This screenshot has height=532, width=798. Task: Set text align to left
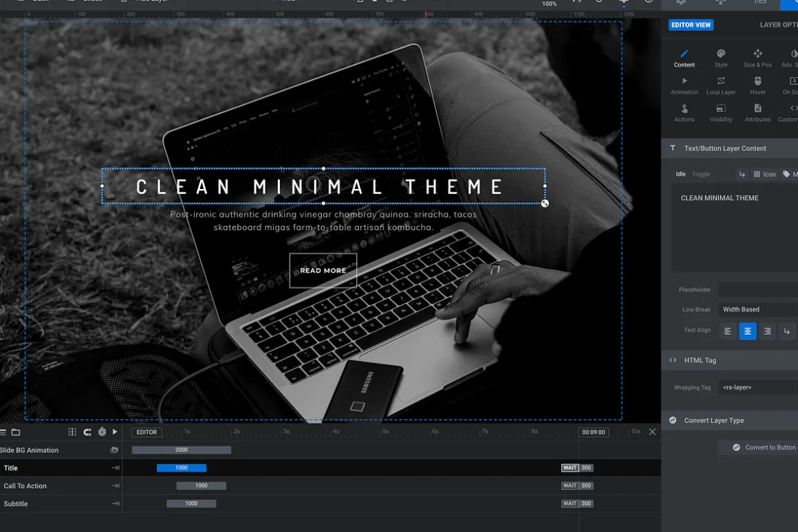pos(728,331)
